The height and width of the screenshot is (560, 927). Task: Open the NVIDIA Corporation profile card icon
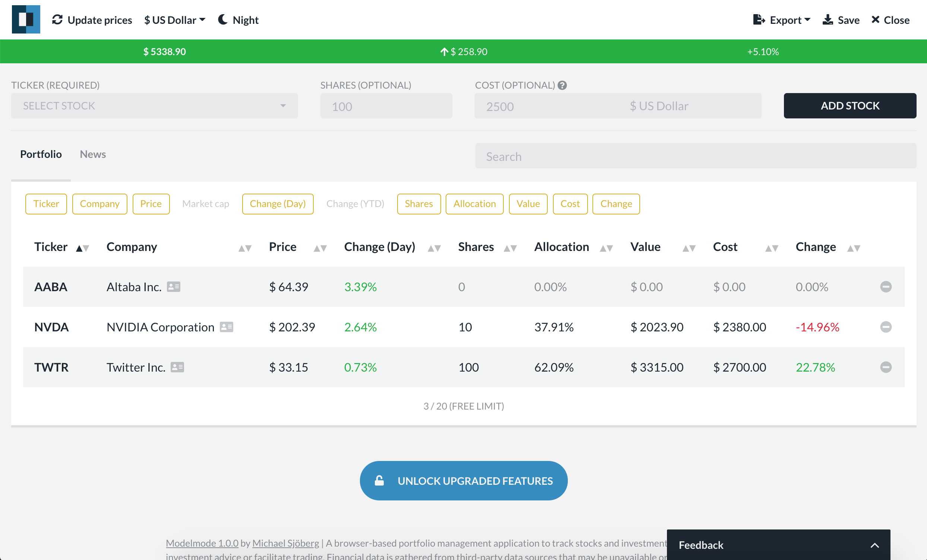pyautogui.click(x=227, y=327)
